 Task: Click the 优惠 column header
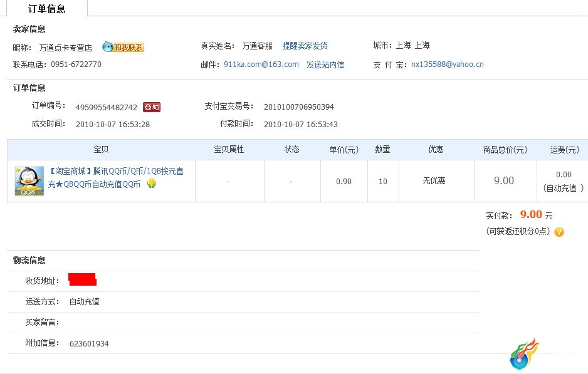436,150
